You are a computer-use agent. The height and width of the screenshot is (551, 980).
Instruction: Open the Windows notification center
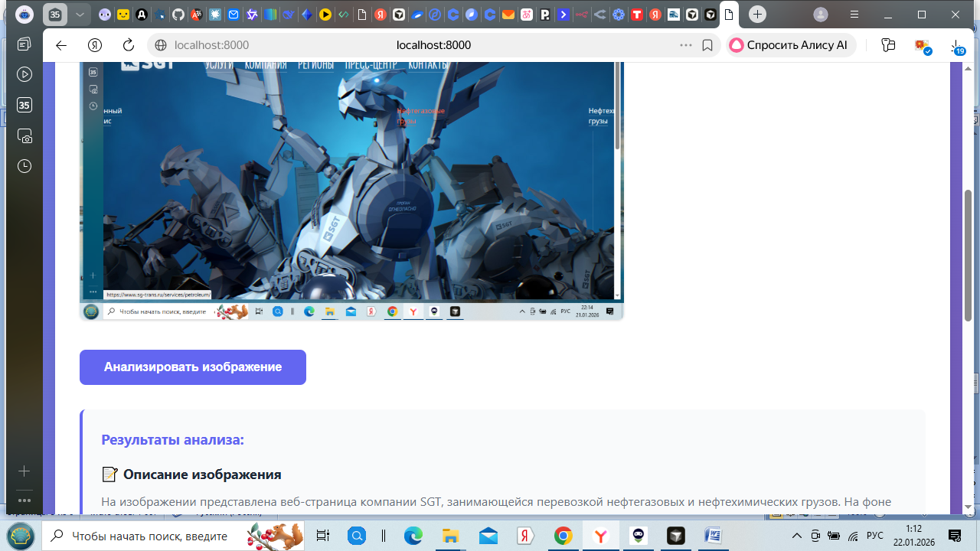955,536
